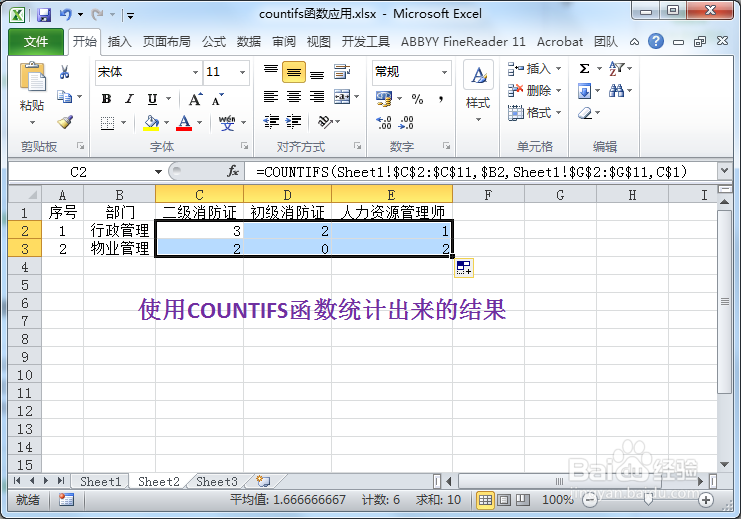Switch to 插入 ribbon tab
741x519 pixels.
(120, 42)
